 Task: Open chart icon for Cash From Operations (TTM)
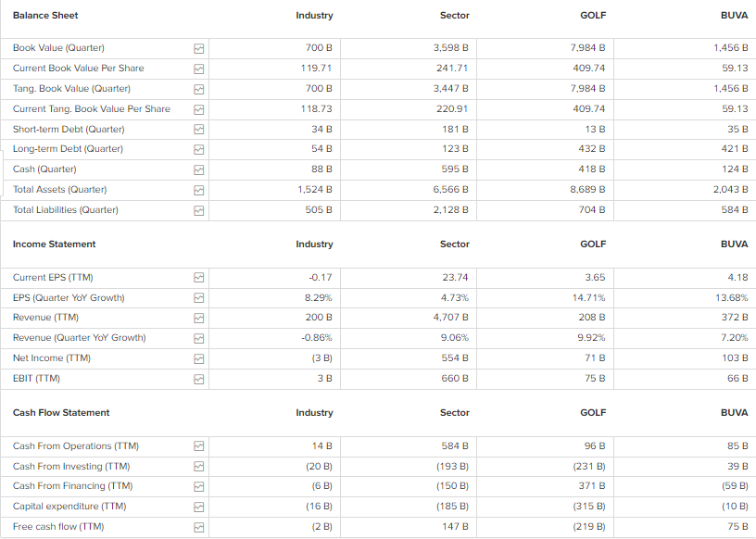click(x=198, y=446)
